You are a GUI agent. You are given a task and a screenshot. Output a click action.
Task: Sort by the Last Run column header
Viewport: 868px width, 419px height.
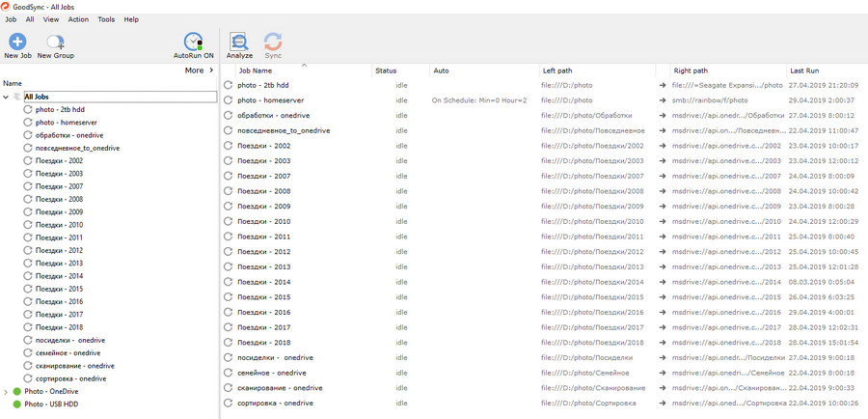804,70
